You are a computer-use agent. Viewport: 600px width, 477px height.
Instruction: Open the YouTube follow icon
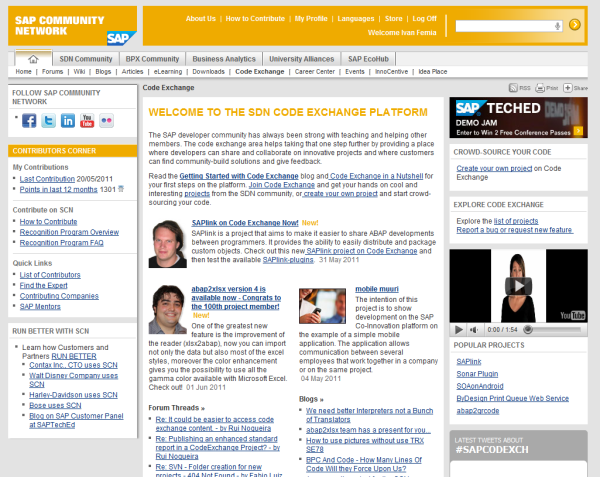[87, 120]
